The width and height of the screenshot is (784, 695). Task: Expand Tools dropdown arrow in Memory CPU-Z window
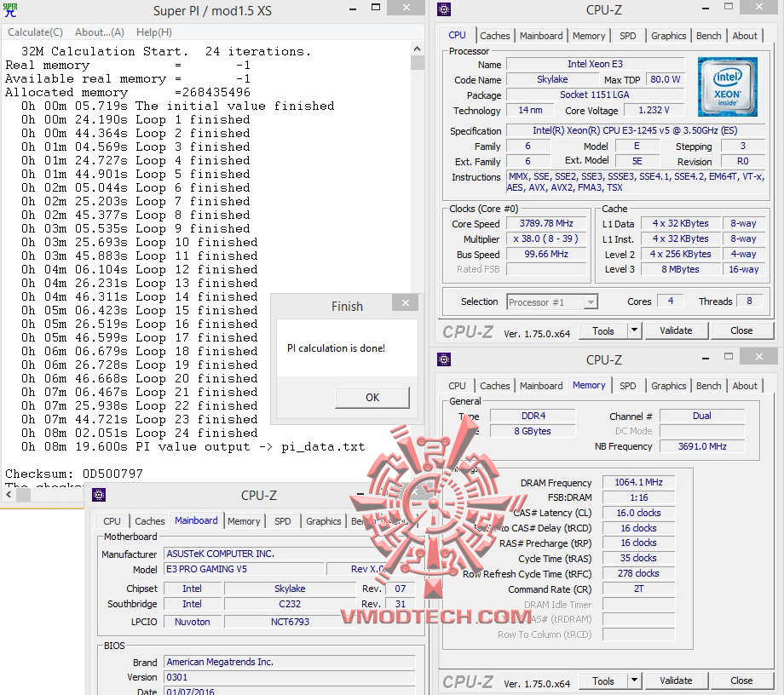(634, 681)
